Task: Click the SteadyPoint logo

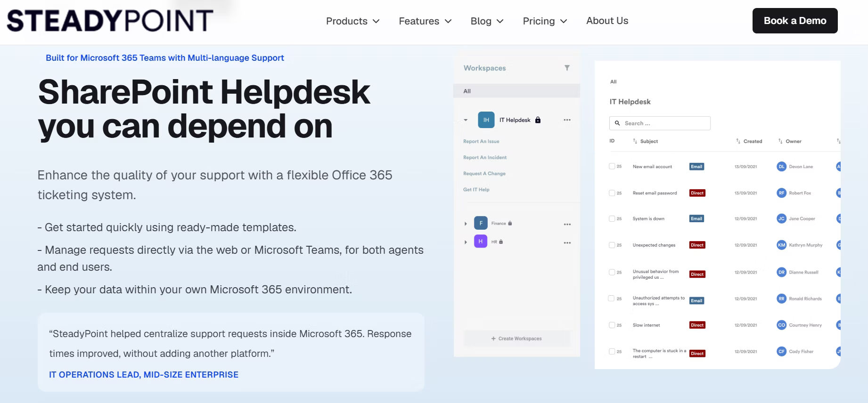Action: (110, 21)
